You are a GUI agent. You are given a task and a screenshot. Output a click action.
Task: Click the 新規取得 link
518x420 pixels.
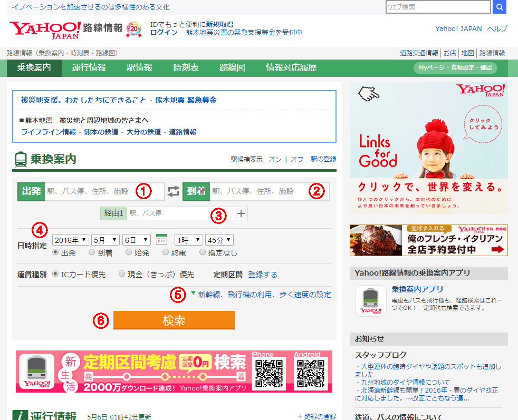219,24
